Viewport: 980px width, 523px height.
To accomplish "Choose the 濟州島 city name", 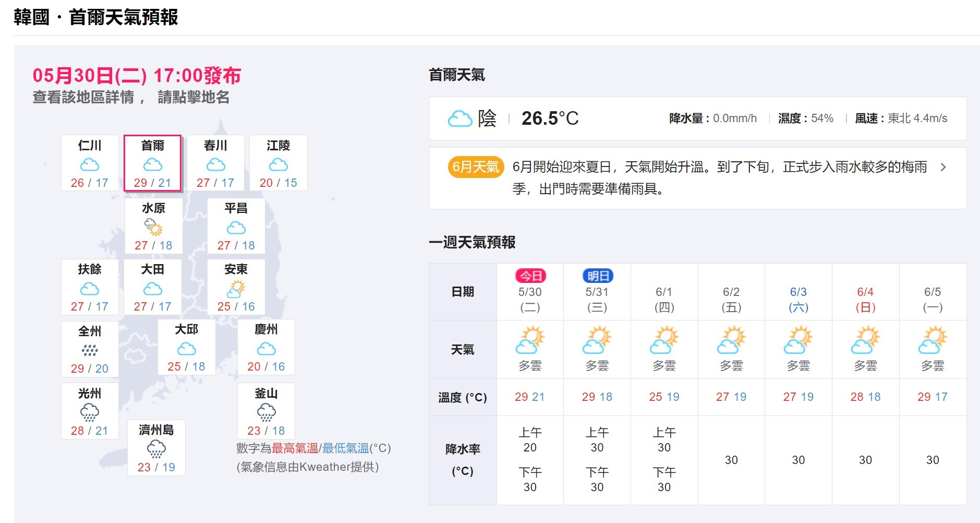I will point(156,430).
